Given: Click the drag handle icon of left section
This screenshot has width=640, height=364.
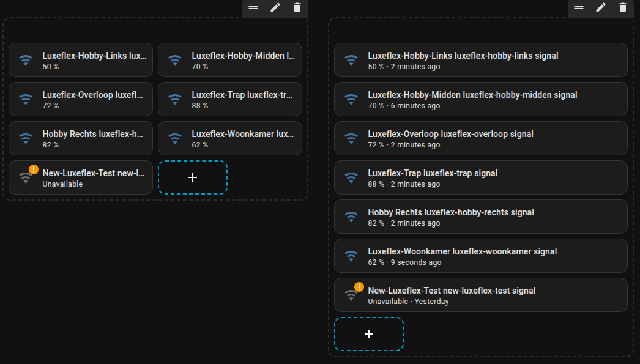Looking at the screenshot, I should point(253,7).
